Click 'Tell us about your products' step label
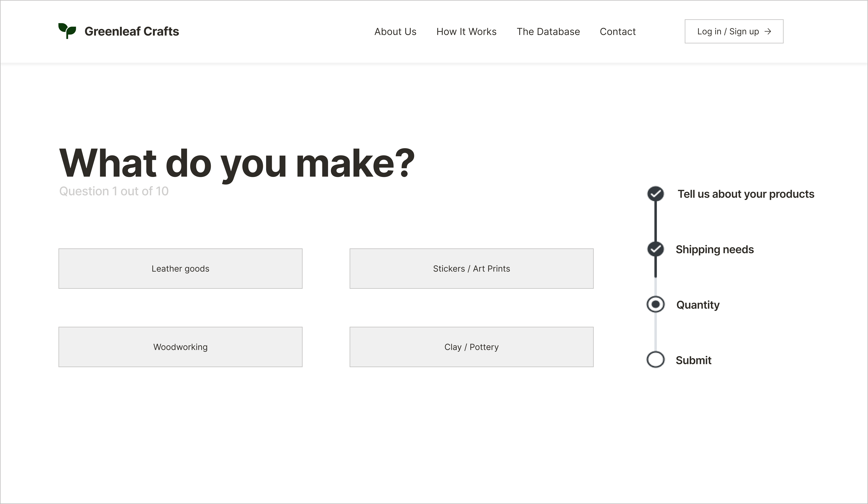This screenshot has height=504, width=868. tap(746, 194)
